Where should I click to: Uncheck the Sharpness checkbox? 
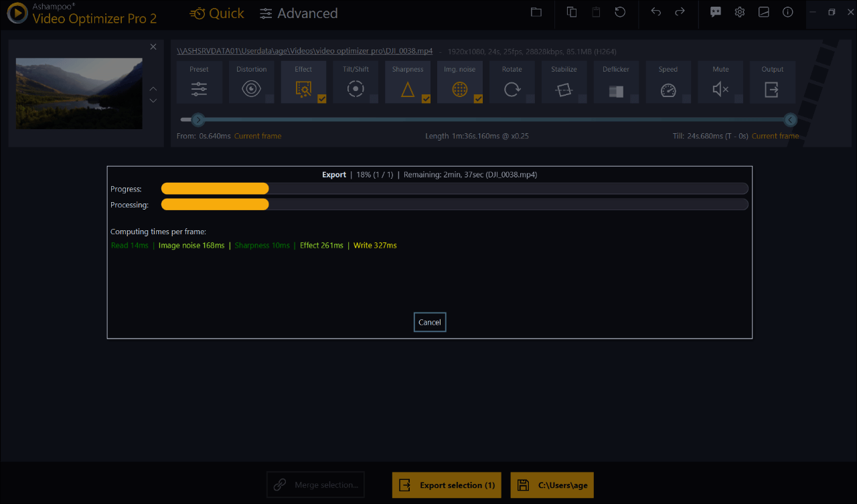click(x=426, y=99)
